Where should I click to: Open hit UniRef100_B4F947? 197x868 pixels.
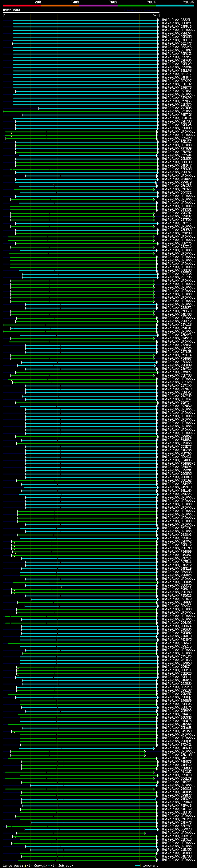176,165
